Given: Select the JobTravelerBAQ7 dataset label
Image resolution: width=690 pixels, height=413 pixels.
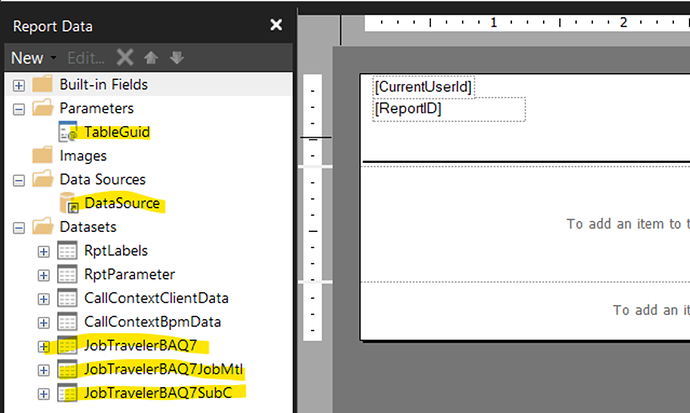Looking at the screenshot, I should click(140, 346).
